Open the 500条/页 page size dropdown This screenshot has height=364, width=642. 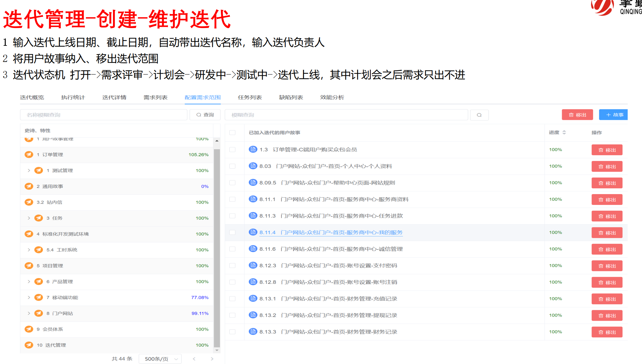(160, 359)
